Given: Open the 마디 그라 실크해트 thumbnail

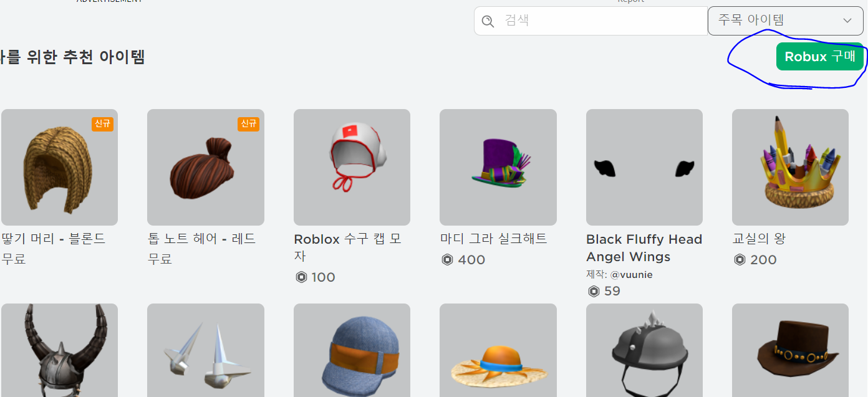Looking at the screenshot, I should click(498, 167).
